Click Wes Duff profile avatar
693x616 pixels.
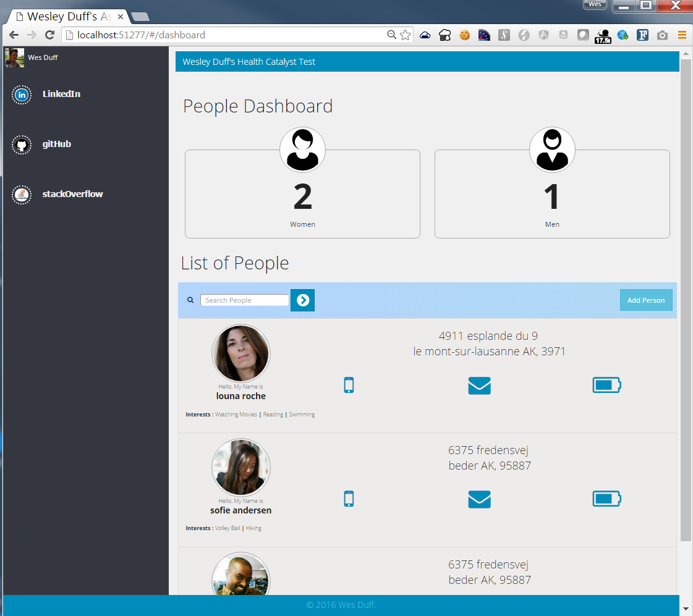(x=15, y=58)
